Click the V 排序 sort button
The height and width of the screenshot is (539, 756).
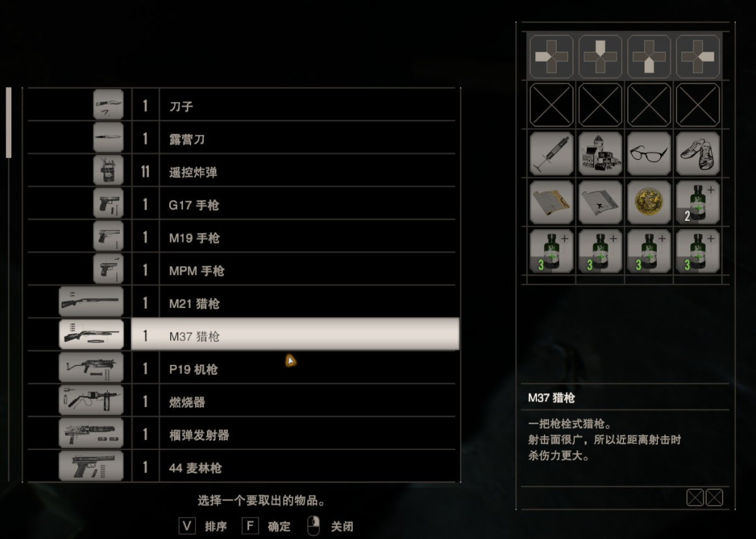click(x=203, y=526)
